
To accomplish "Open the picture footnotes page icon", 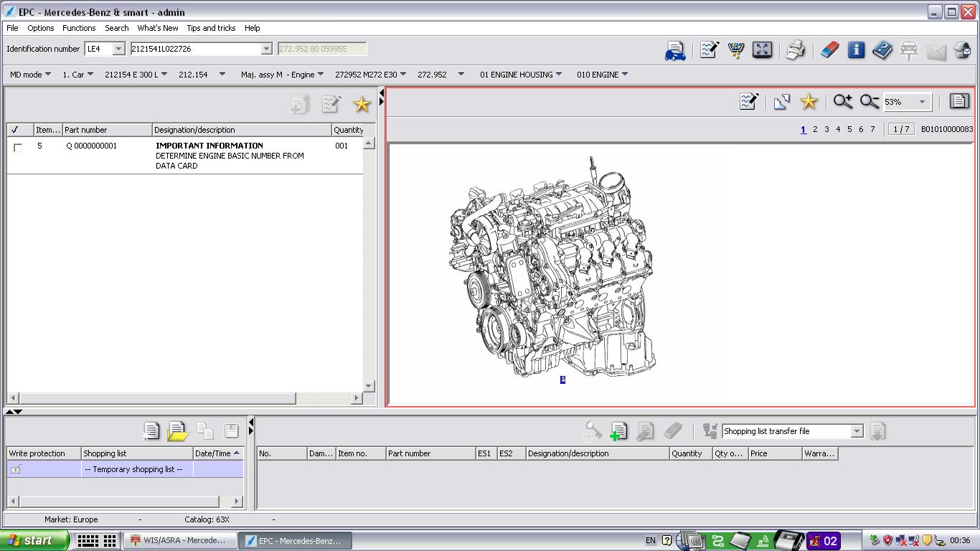I will [959, 101].
